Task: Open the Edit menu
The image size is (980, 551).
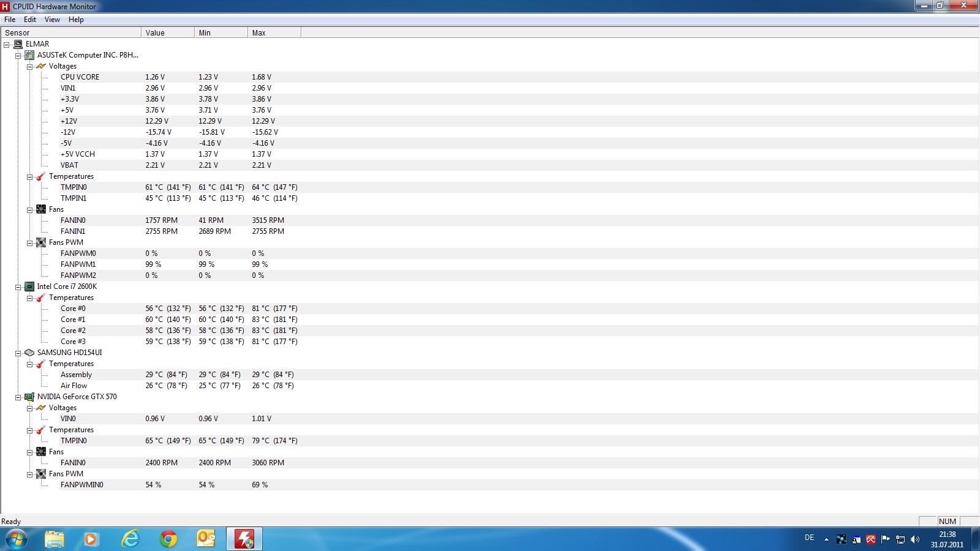Action: pyautogui.click(x=30, y=20)
